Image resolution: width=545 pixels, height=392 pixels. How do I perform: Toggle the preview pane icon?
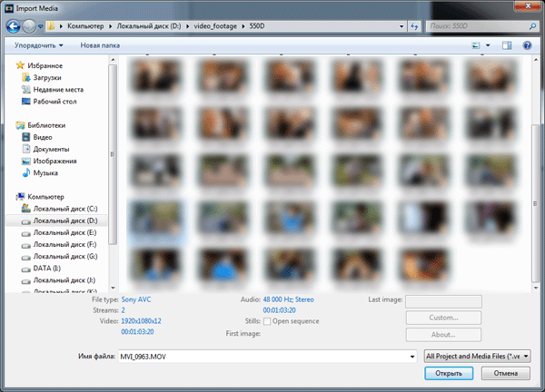(x=507, y=44)
